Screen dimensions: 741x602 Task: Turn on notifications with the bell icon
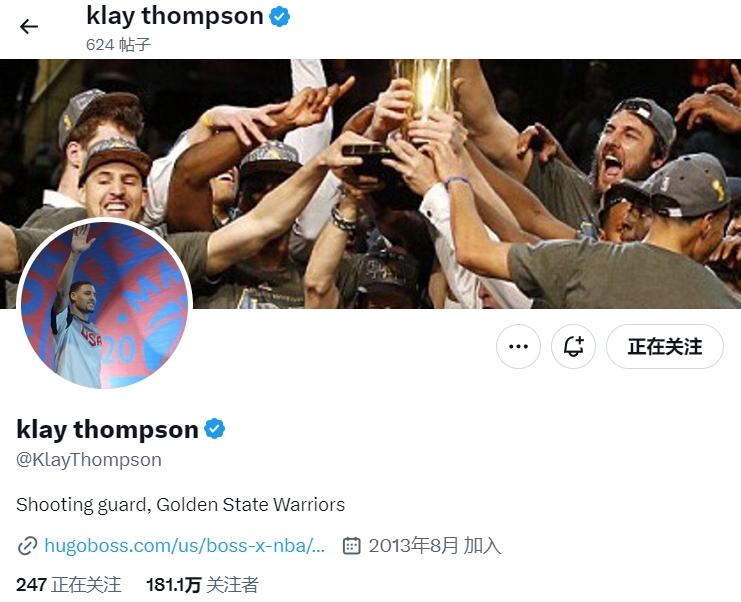[573, 346]
